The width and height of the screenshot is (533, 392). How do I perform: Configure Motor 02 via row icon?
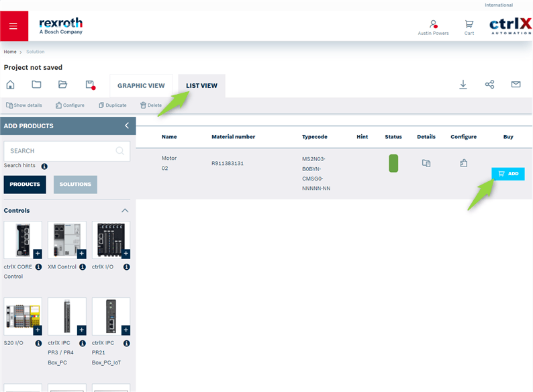(464, 163)
